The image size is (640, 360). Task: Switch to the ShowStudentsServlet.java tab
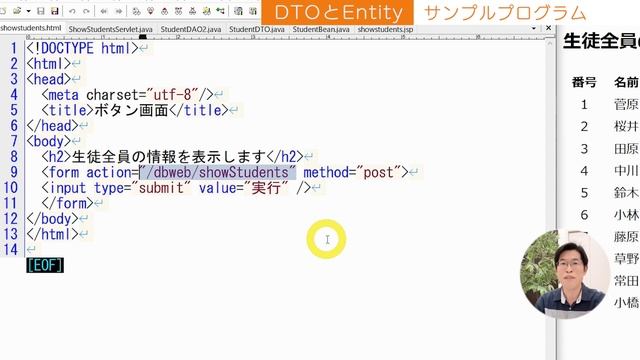[111, 29]
